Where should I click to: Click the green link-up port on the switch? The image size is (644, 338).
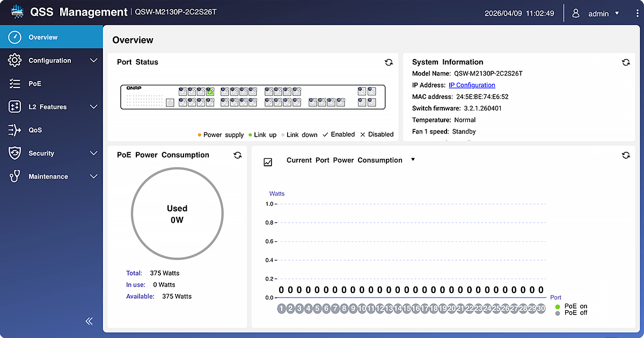point(210,92)
